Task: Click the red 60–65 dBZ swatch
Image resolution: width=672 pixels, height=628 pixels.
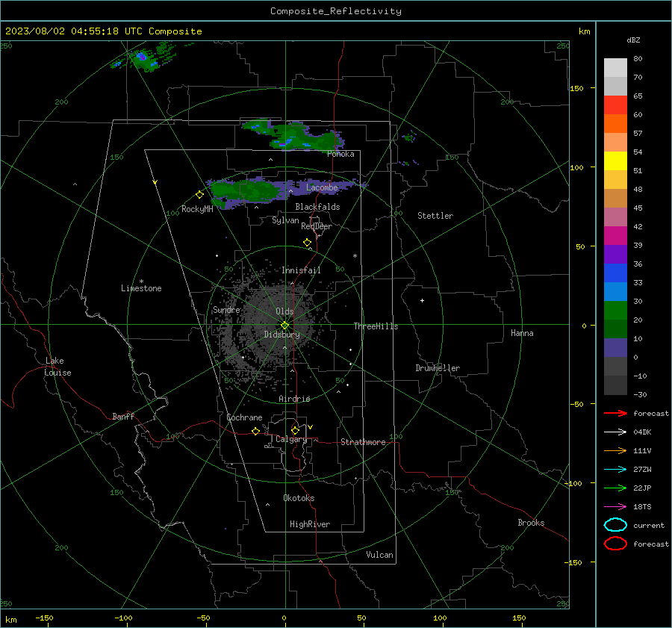Action: click(615, 105)
